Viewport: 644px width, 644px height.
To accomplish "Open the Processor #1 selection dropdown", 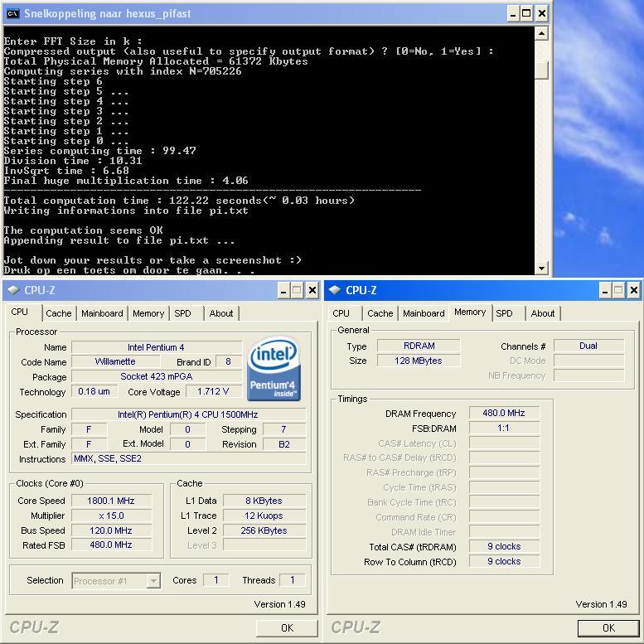I will (153, 581).
